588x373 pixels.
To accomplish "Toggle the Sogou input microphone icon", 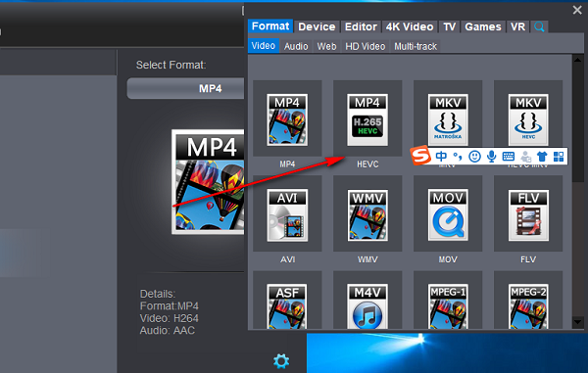I will coord(491,157).
